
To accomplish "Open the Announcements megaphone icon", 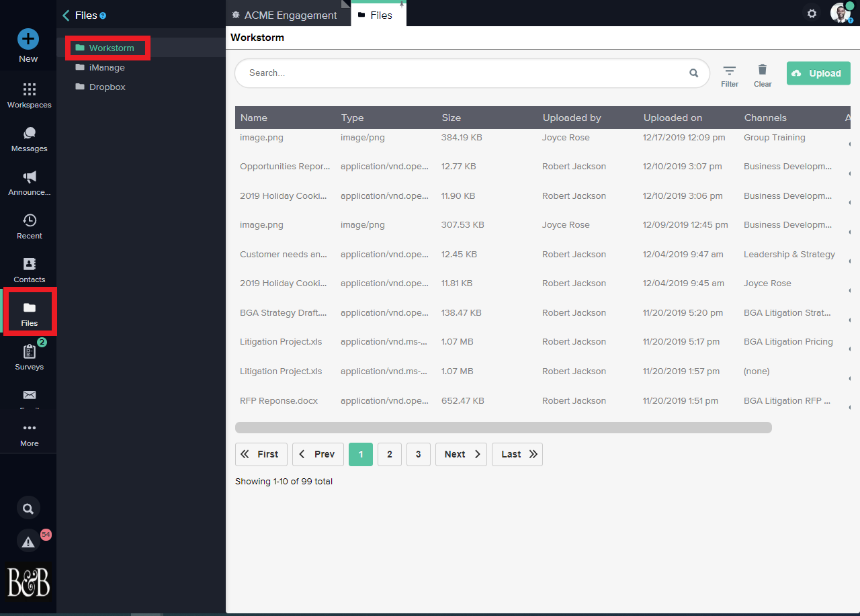I will coord(29,177).
